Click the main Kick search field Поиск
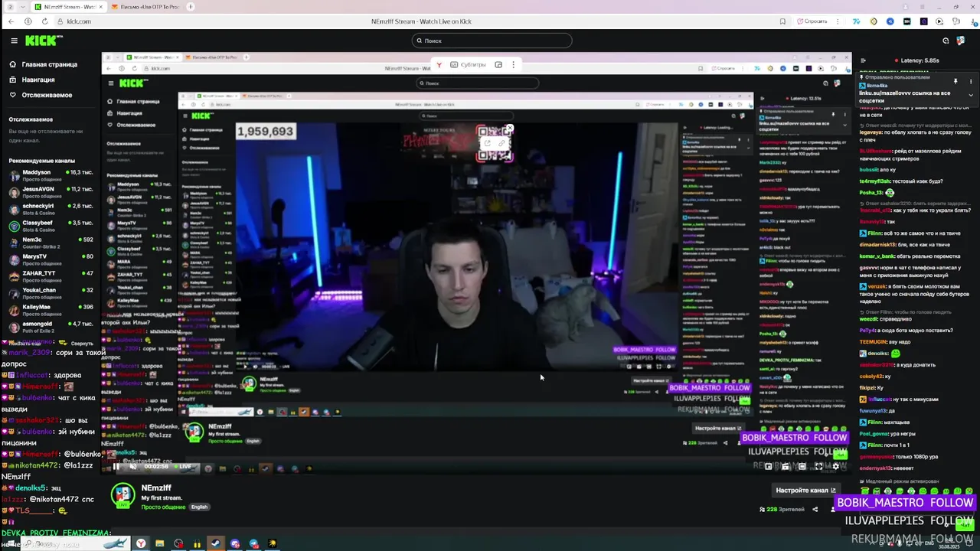The height and width of the screenshot is (551, 980). pos(492,41)
